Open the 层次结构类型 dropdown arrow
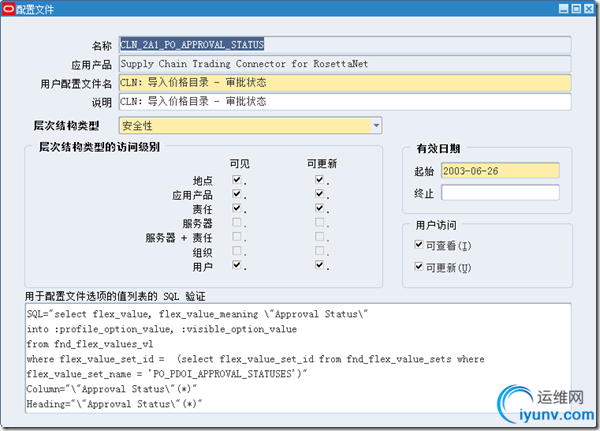Image resolution: width=600 pixels, height=431 pixels. click(376, 126)
